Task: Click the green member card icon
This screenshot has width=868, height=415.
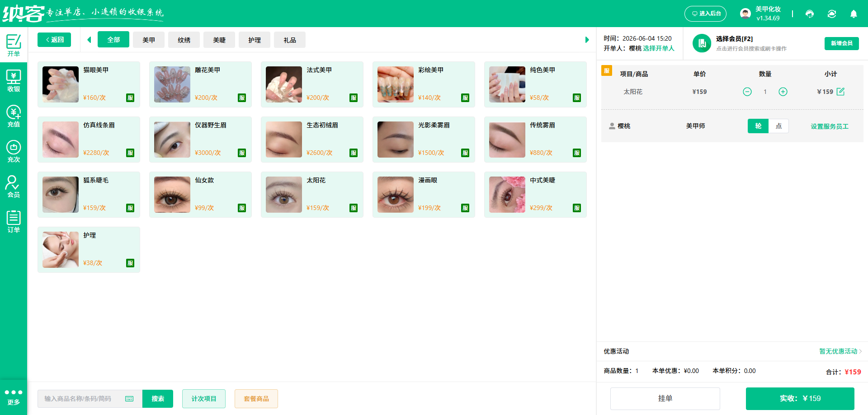Action: (702, 43)
